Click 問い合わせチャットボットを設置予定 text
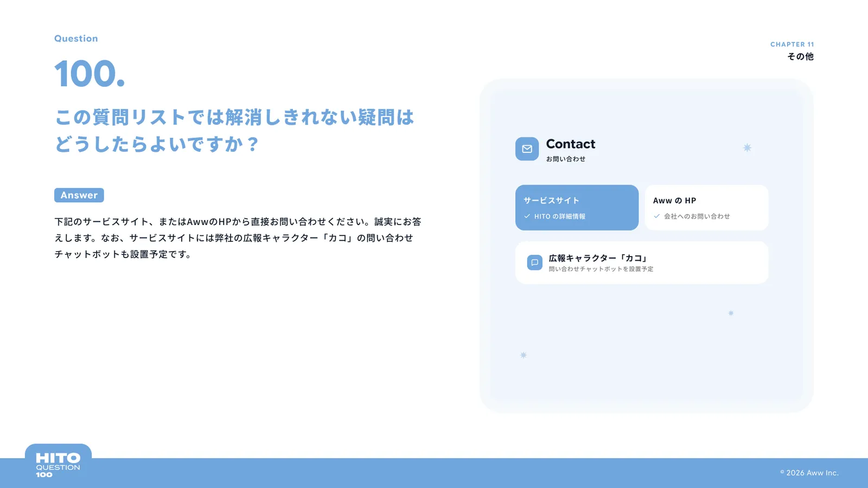Image resolution: width=868 pixels, height=488 pixels. [601, 269]
